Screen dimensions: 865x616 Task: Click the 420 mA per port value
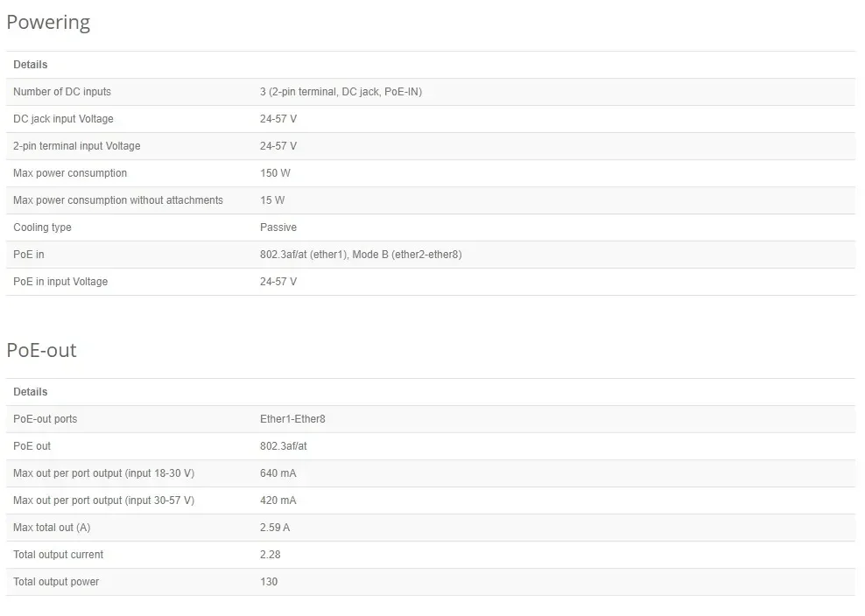coord(278,500)
